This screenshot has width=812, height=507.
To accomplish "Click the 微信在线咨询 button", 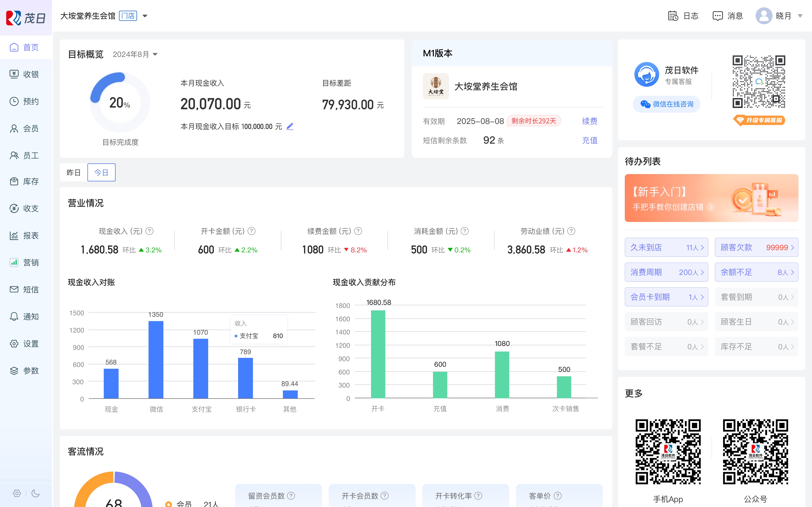I will (666, 104).
